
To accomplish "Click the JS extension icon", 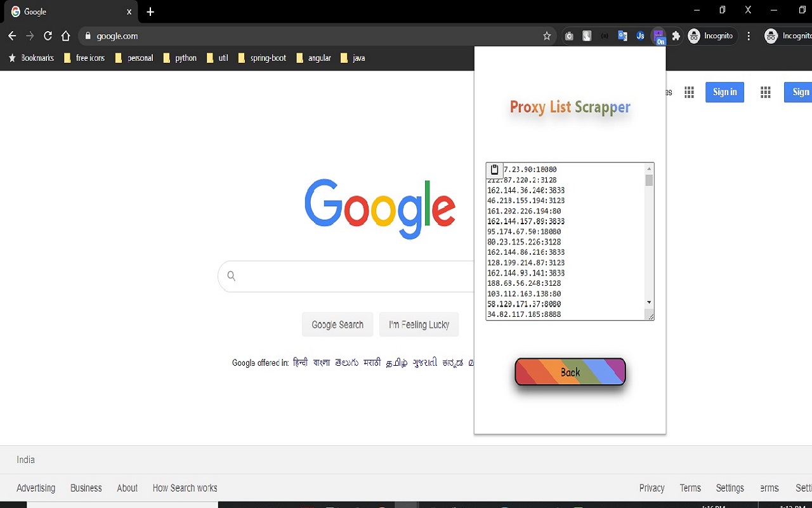I will 640,36.
